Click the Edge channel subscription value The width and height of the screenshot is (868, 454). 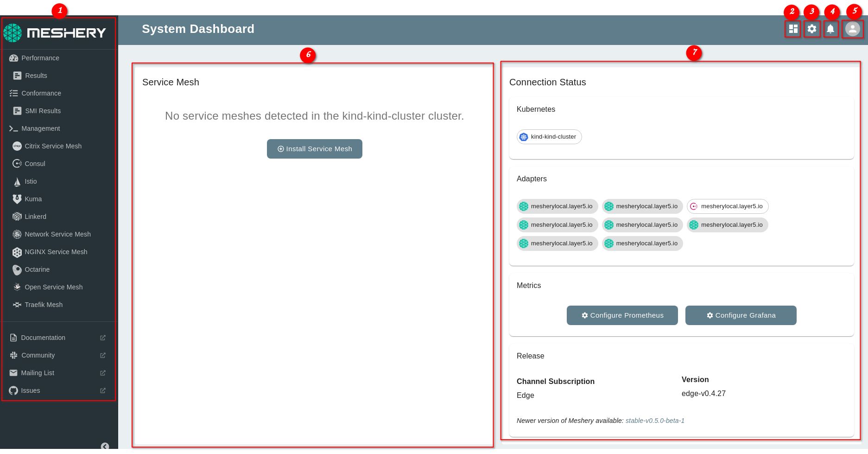point(526,395)
